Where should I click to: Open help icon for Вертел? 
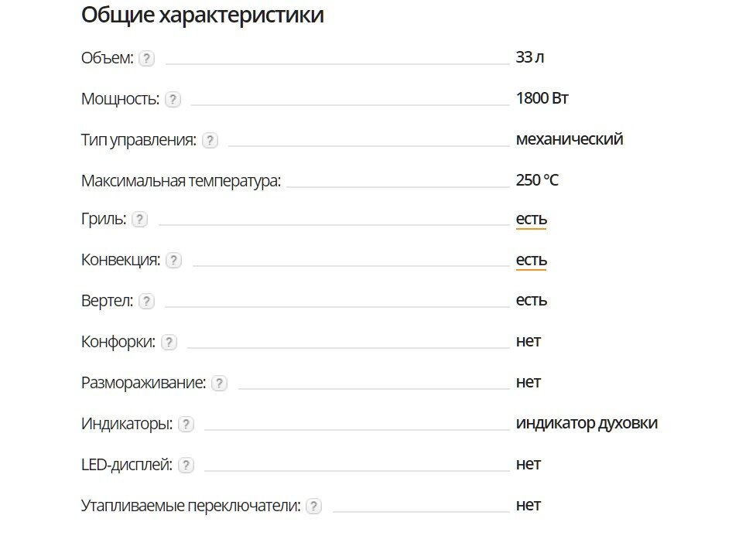point(146,302)
